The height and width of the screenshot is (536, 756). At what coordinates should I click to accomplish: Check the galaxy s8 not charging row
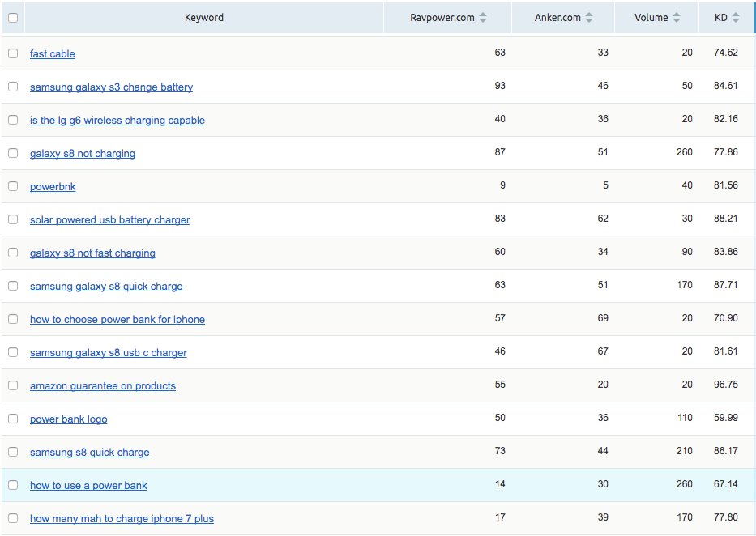[13, 153]
